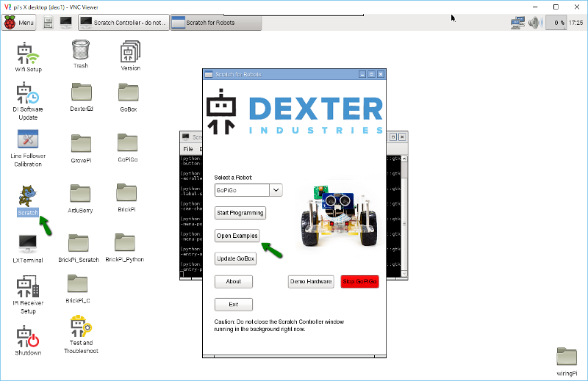This screenshot has height=381, width=588.
Task: Close the VNC Viewer window
Action: coord(577,7)
